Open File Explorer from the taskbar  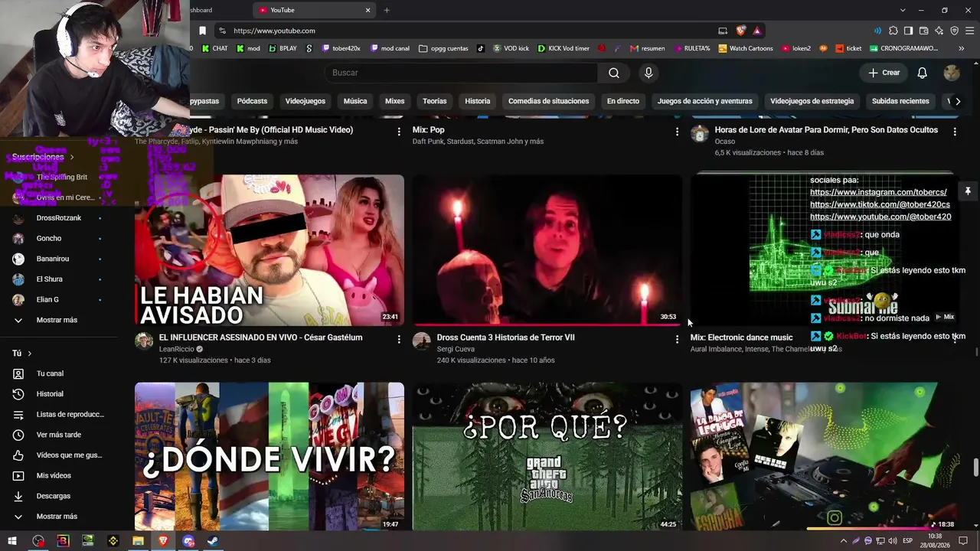138,541
